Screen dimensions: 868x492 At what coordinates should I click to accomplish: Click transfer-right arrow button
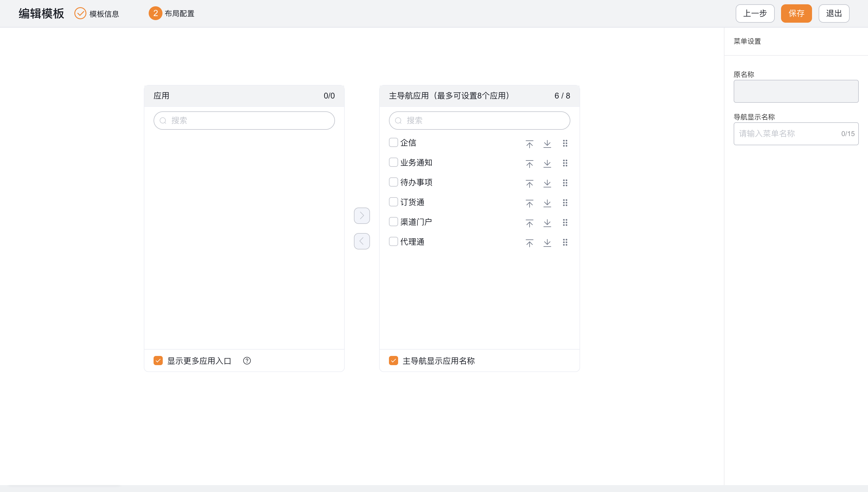pyautogui.click(x=362, y=216)
